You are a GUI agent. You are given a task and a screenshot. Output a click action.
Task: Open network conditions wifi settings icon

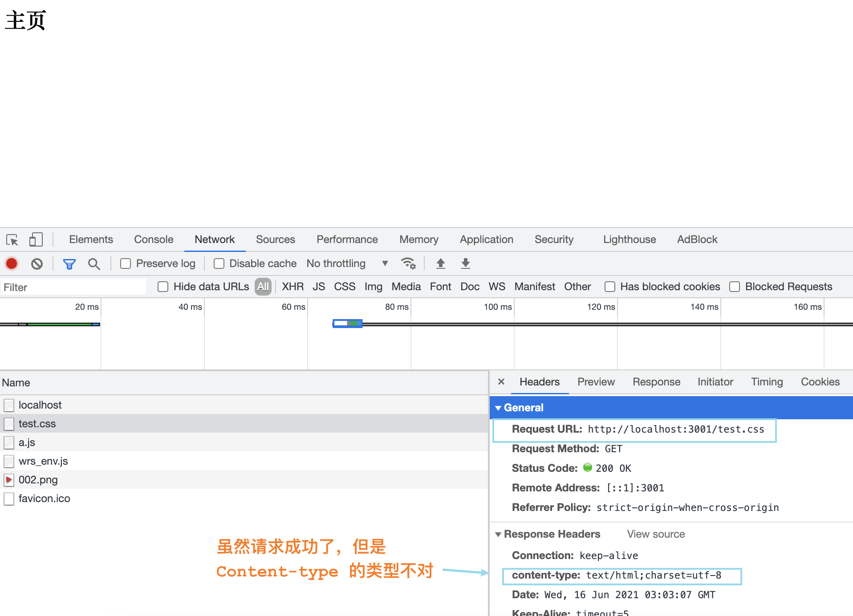[408, 263]
